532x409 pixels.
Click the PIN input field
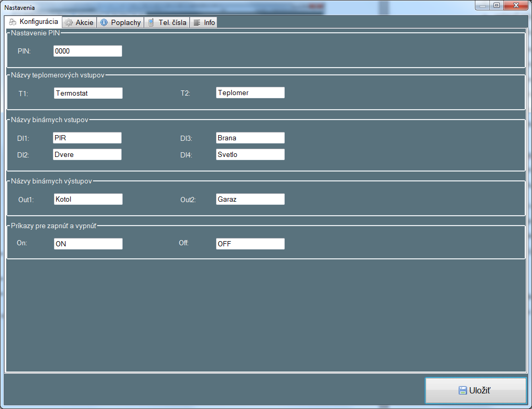click(87, 51)
